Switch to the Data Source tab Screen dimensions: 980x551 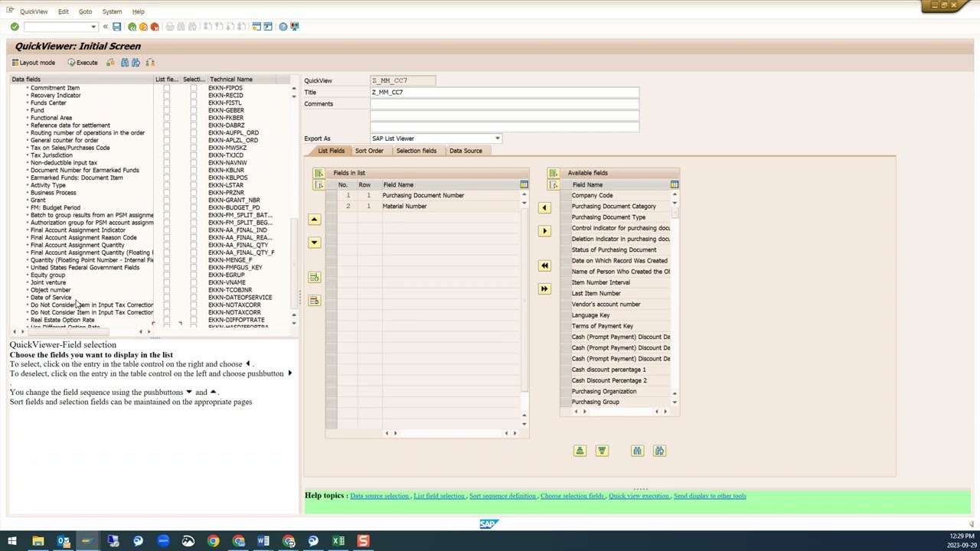465,151
